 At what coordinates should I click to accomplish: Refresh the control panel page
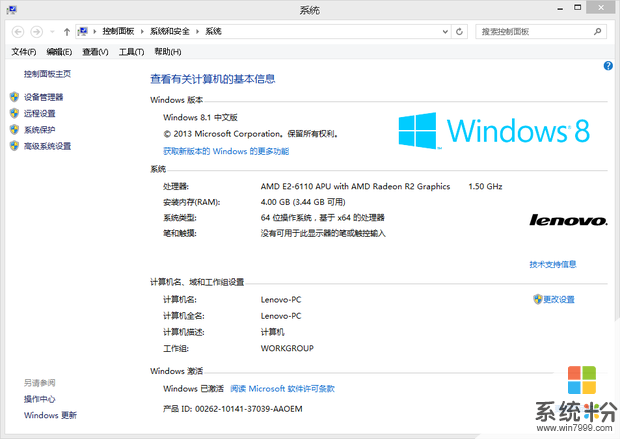coord(459,32)
